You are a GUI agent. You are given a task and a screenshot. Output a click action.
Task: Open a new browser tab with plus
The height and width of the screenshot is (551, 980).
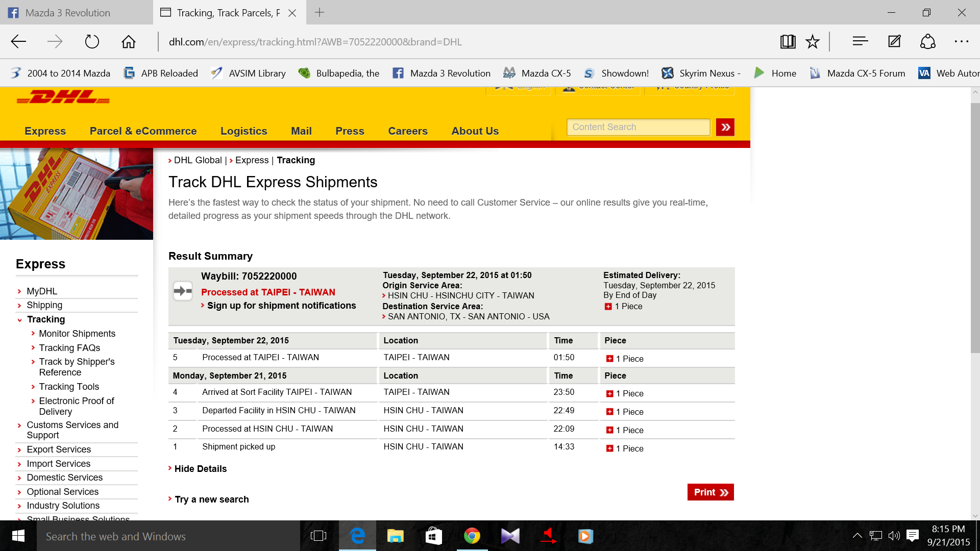click(320, 12)
